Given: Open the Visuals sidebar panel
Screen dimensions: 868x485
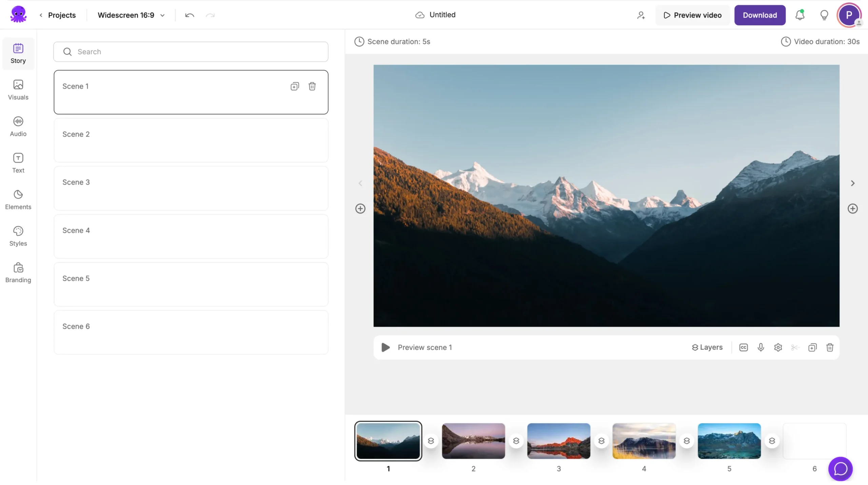Looking at the screenshot, I should coord(18,90).
